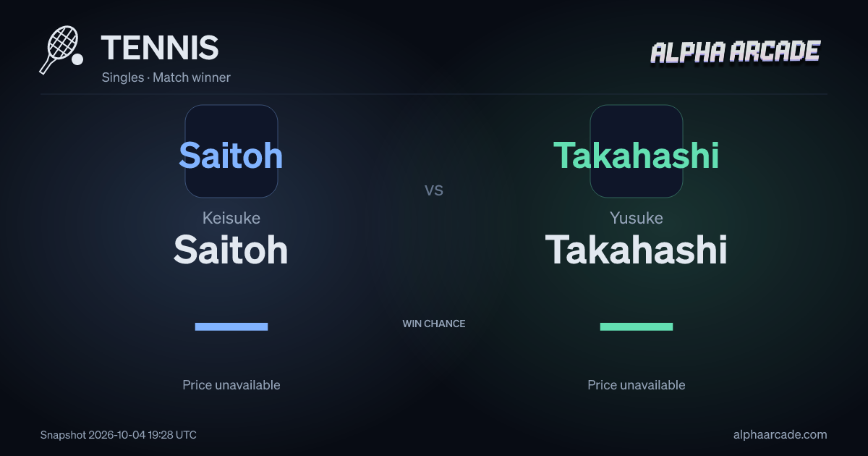
Task: Click the first name Keisuke
Action: (231, 218)
